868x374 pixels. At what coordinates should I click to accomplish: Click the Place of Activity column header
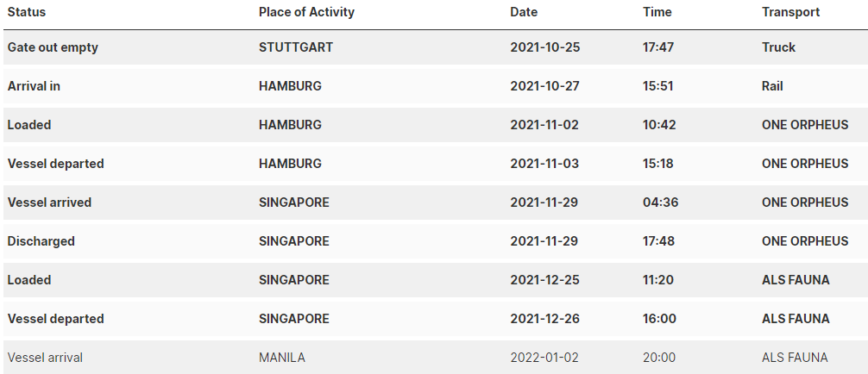pyautogui.click(x=306, y=12)
